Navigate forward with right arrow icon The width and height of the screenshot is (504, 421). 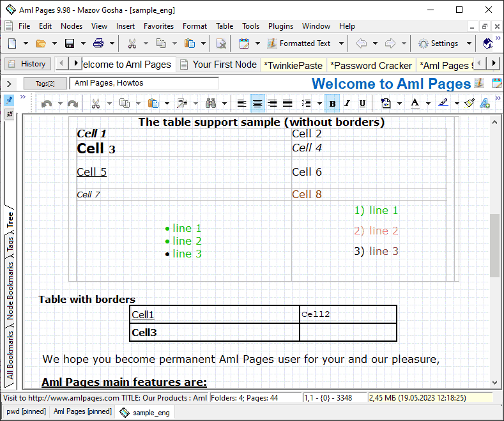point(390,43)
